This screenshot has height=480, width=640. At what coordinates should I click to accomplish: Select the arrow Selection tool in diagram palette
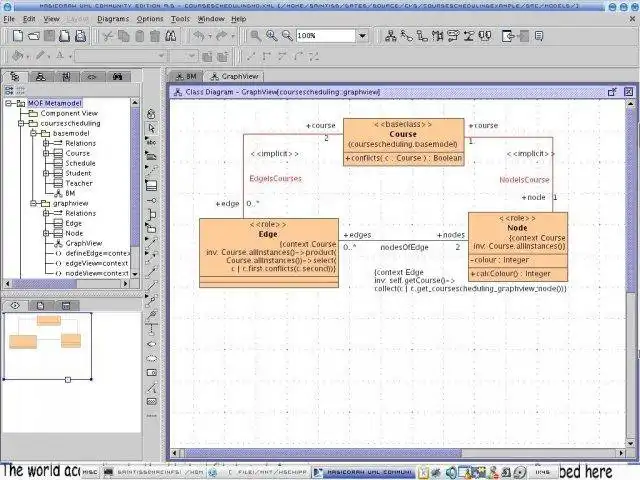pos(151,128)
